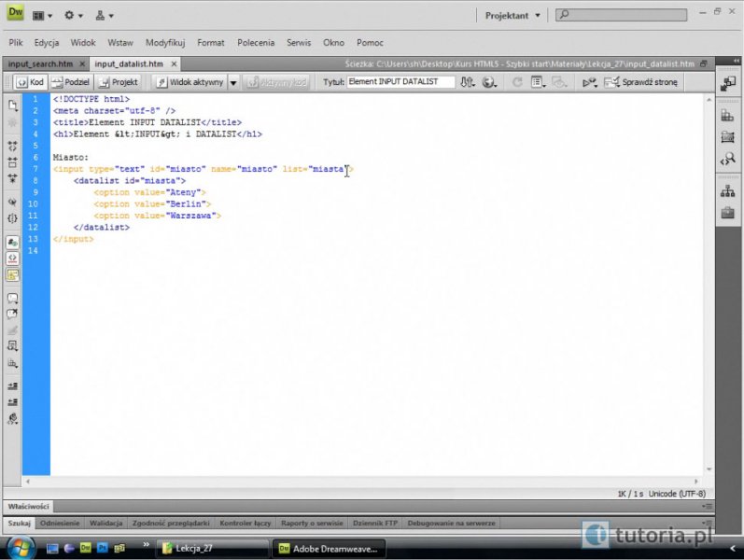Click the Apply Comment icon
This screenshot has height=560, width=744.
coord(13,299)
